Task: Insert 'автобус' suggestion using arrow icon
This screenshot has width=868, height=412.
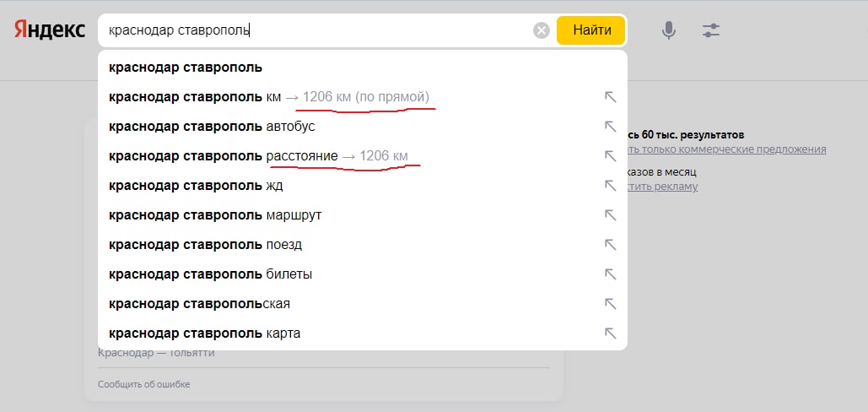Action: pos(611,127)
